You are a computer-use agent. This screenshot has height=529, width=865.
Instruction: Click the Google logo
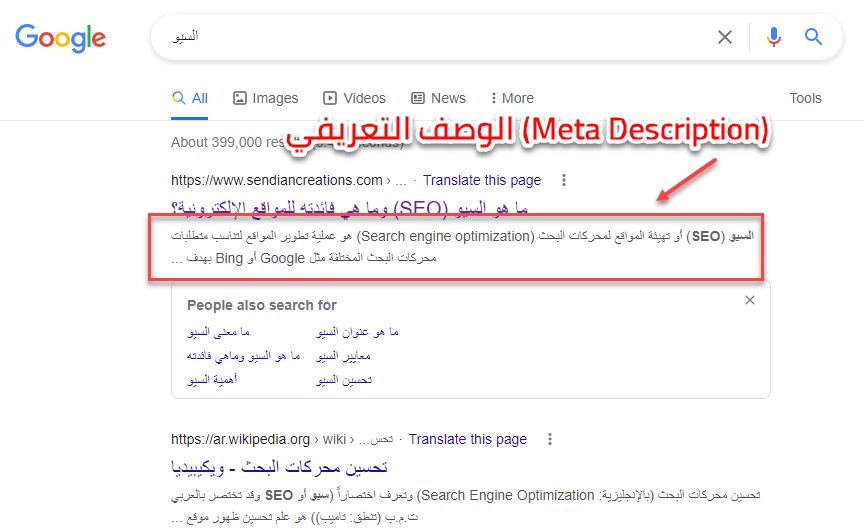pos(60,38)
